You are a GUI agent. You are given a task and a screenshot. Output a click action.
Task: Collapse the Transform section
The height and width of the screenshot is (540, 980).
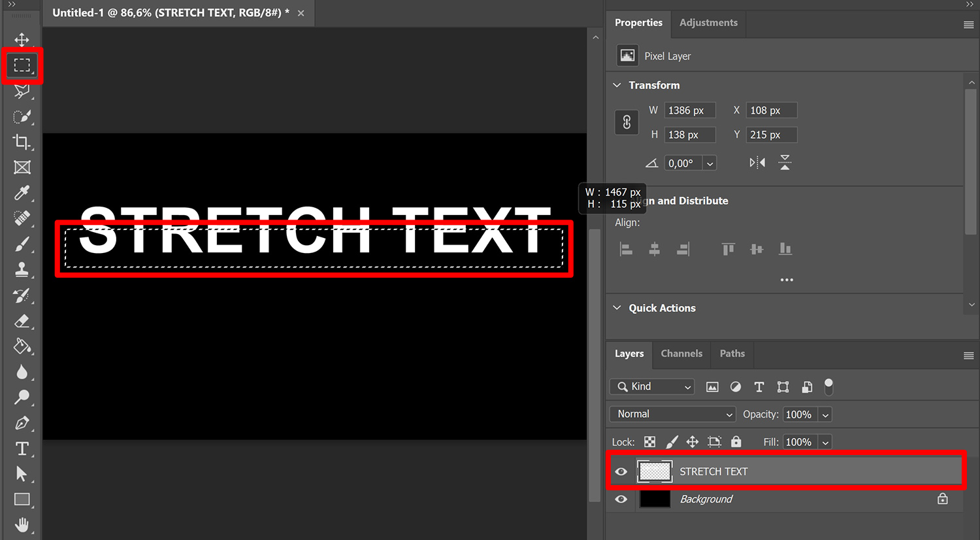[617, 85]
